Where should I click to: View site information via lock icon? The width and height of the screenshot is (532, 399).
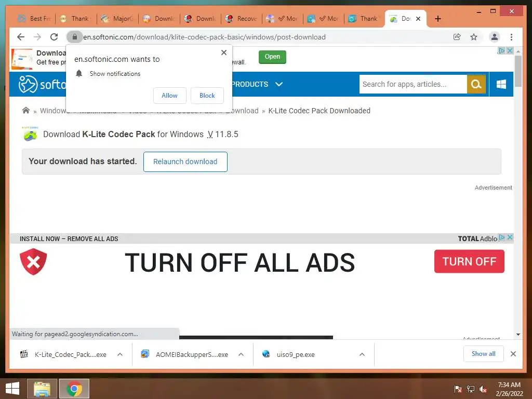[x=75, y=37]
